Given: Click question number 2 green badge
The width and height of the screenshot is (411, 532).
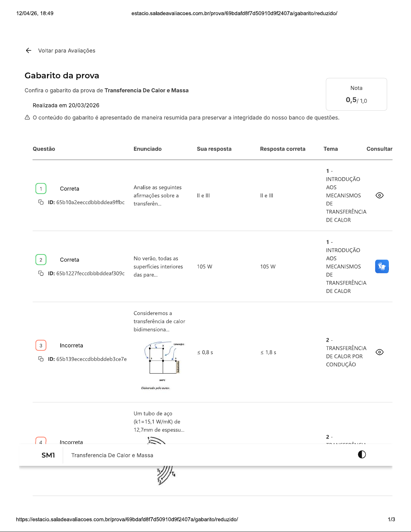Looking at the screenshot, I should [x=41, y=260].
